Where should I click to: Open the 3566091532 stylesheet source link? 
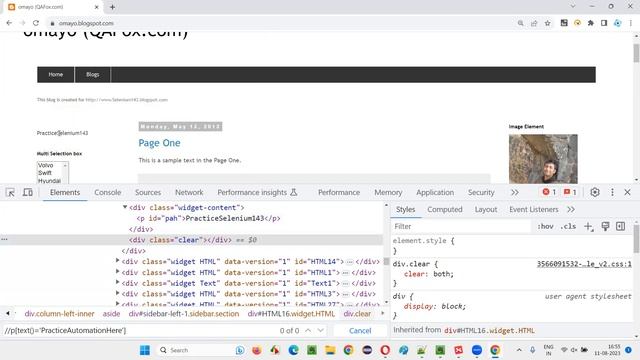[584, 264]
